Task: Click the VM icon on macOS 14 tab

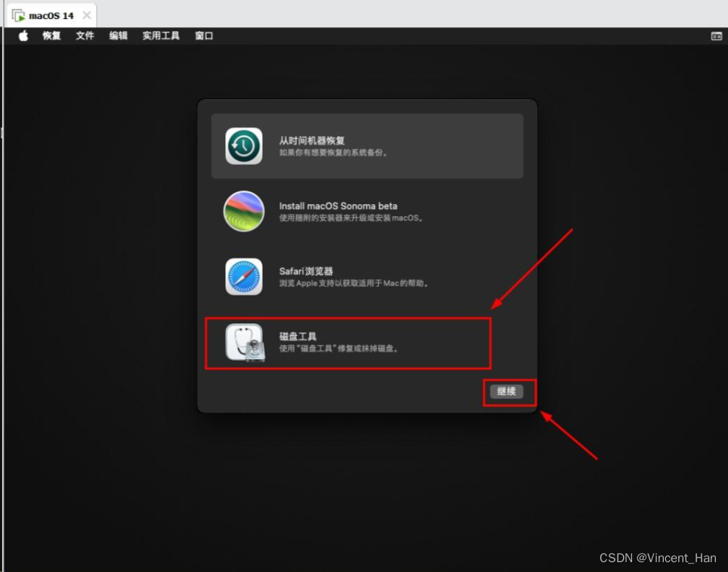Action: pos(18,15)
